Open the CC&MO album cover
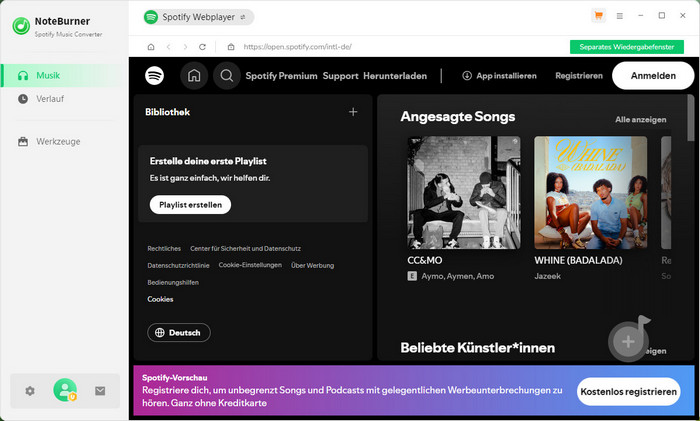The width and height of the screenshot is (700, 421). 463,192
